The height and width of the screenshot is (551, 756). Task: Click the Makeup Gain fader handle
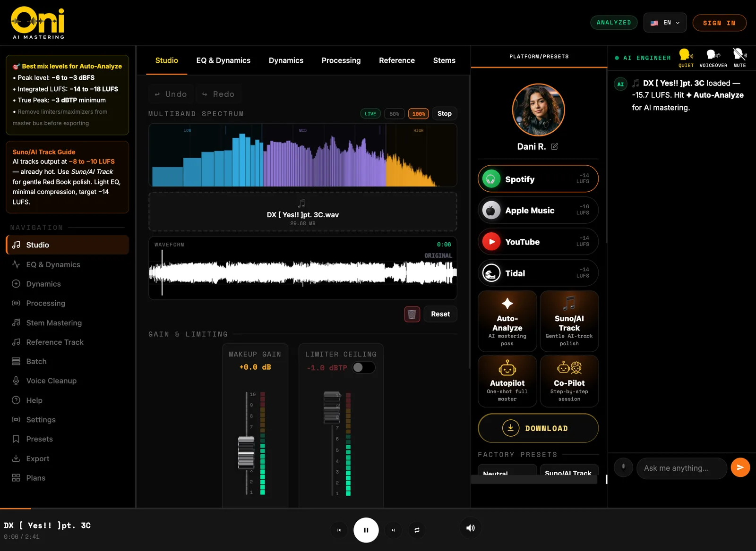point(246,453)
